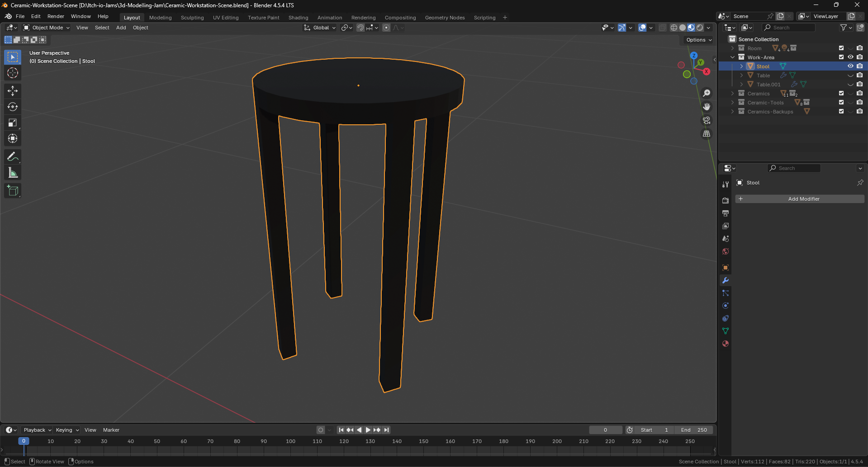
Task: Activate the Annotate tool
Action: (x=13, y=157)
